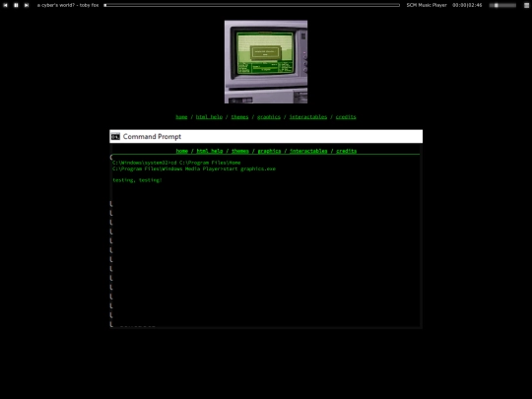The image size is (532, 399).
Task: Click the retro computer header image
Action: pyautogui.click(x=266, y=62)
